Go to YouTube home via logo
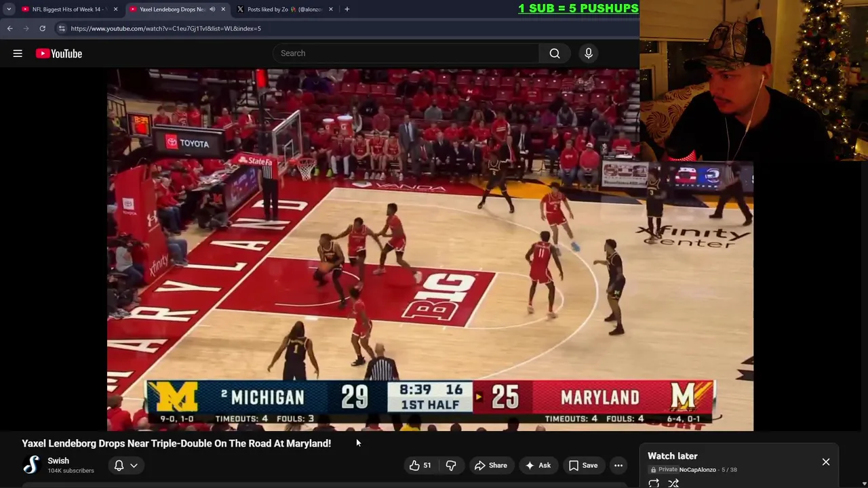The image size is (868, 488). pos(59,54)
